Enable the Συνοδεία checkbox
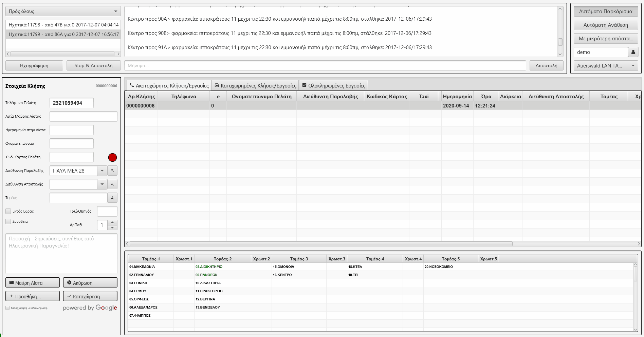The image size is (644, 337). 8,221
